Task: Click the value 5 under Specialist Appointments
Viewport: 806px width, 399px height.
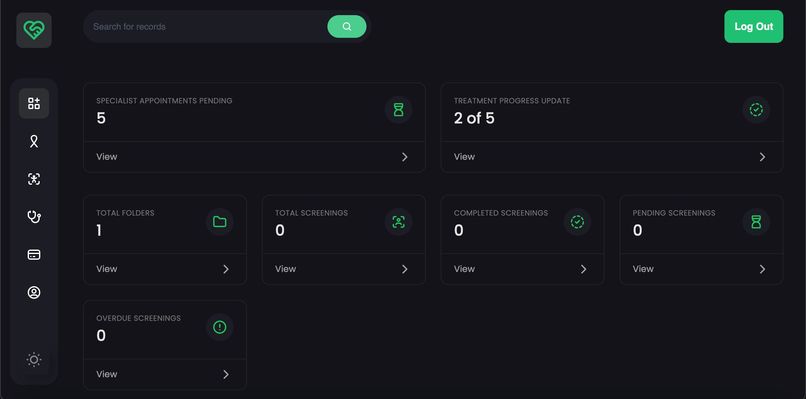Action: 101,118
